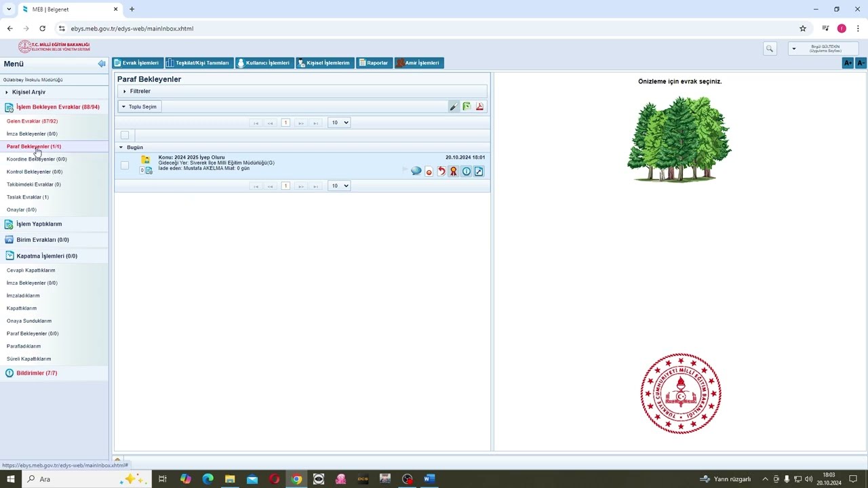The image size is (868, 488).
Task: Open the Evrak İşlemleri menu
Action: pos(137,63)
